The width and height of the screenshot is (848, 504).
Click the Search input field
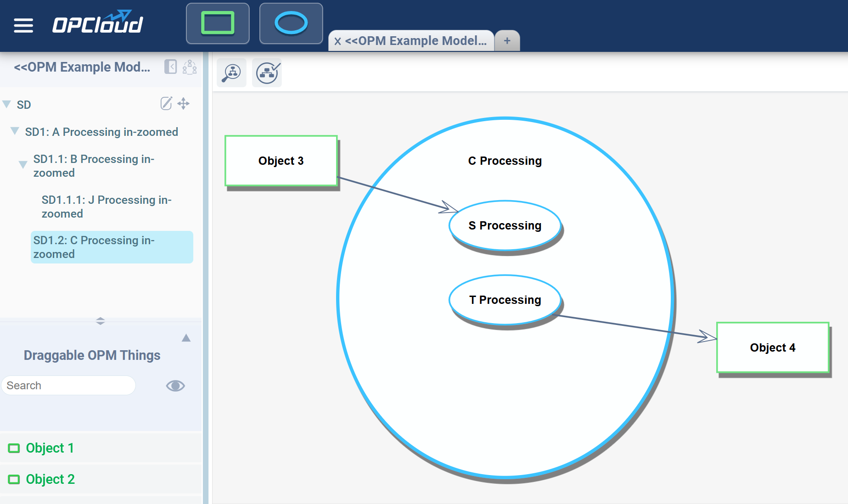tap(69, 386)
